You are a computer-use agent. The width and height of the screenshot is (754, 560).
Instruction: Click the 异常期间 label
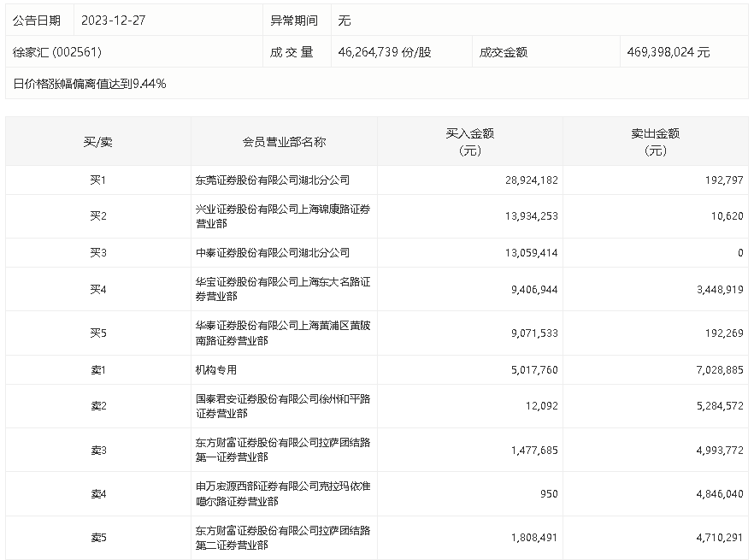[294, 21]
